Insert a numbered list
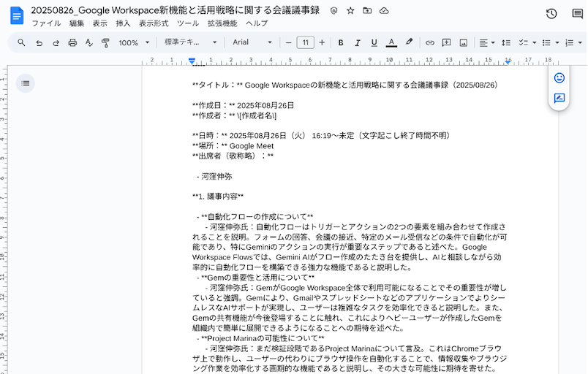This screenshot has height=374, width=588. click(570, 42)
